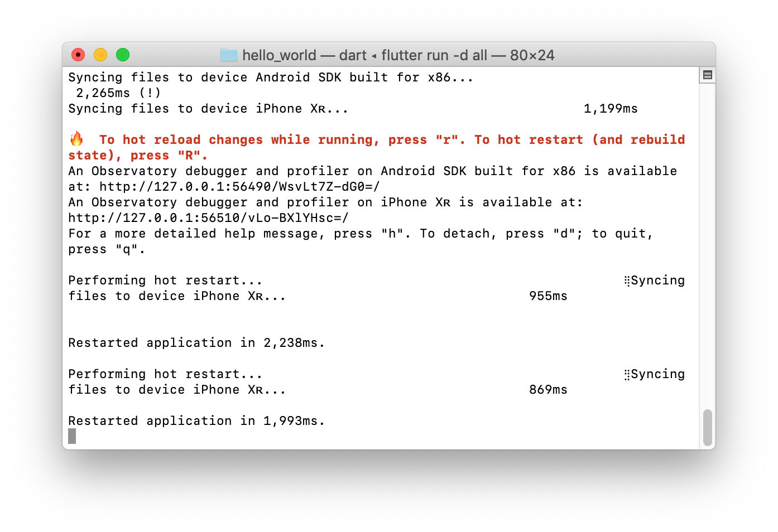Screen dimensions: 778x532
Task: Open the iPhone XR Observatory URL
Action: click(x=208, y=217)
